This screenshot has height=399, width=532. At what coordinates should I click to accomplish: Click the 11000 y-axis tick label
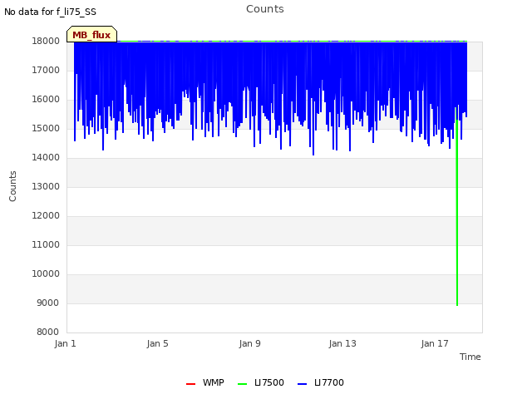coord(46,244)
